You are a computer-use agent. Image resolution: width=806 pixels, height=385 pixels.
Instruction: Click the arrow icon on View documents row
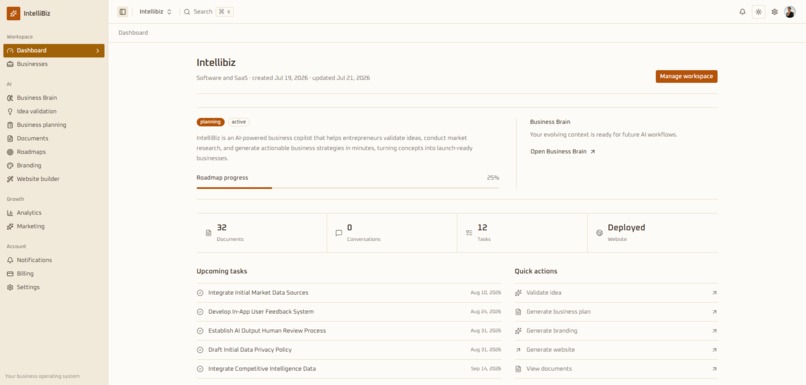(714, 369)
